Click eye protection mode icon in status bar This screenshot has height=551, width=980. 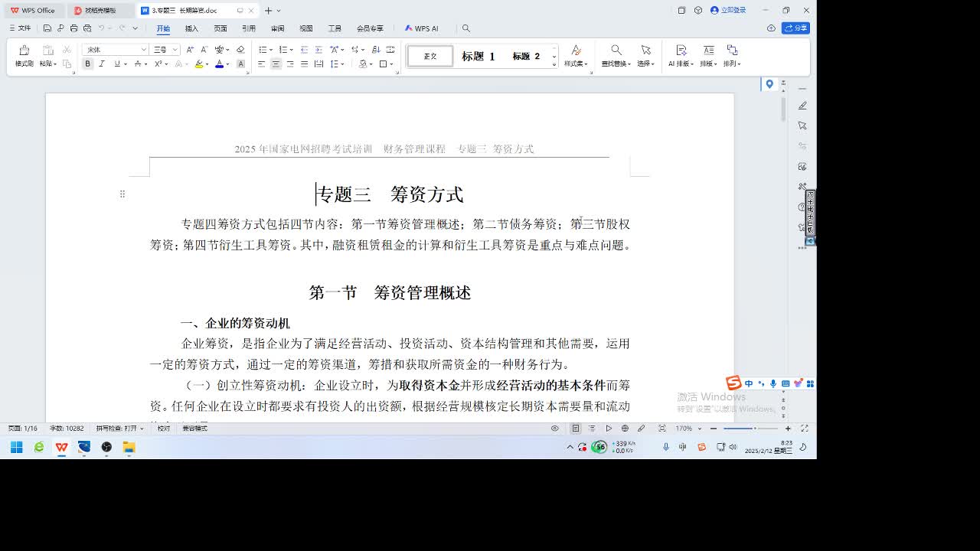[x=555, y=429]
